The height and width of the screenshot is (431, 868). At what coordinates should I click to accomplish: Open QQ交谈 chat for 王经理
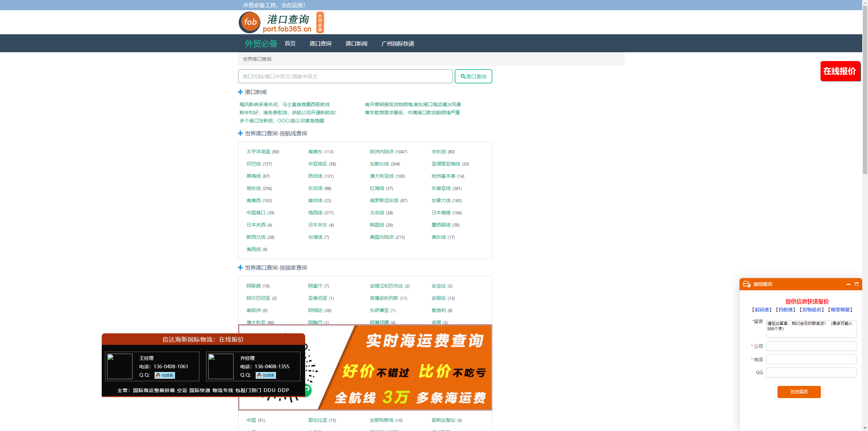point(165,375)
